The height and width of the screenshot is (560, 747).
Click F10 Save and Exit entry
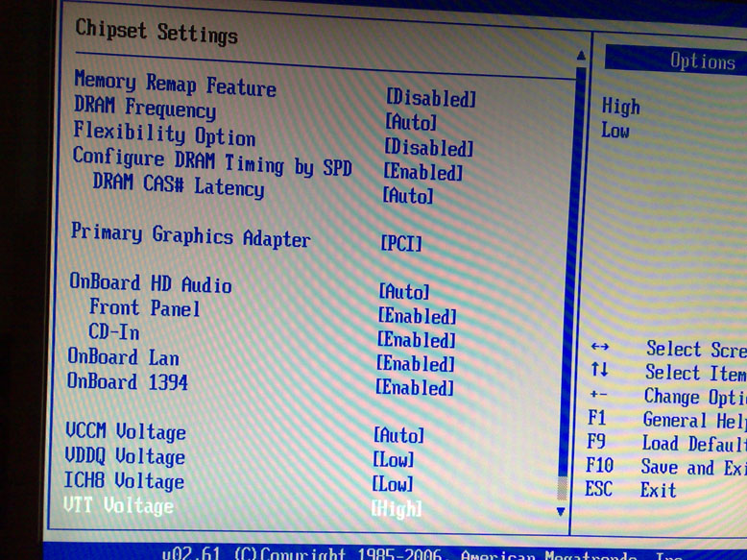click(x=665, y=467)
